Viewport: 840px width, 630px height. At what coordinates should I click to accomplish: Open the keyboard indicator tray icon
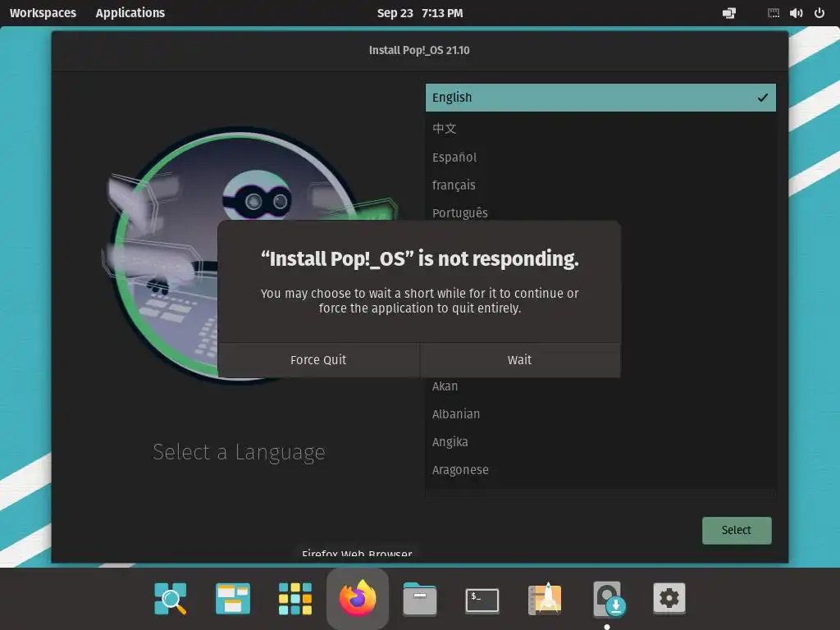[774, 13]
